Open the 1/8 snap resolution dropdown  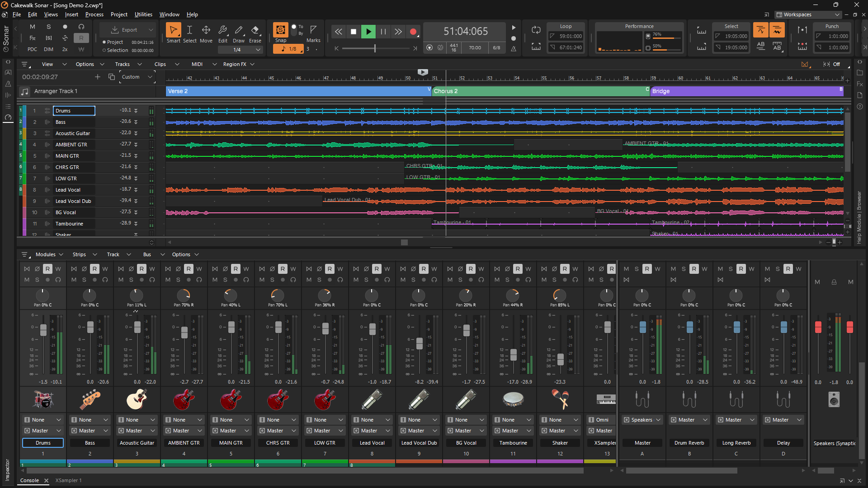[x=288, y=49]
